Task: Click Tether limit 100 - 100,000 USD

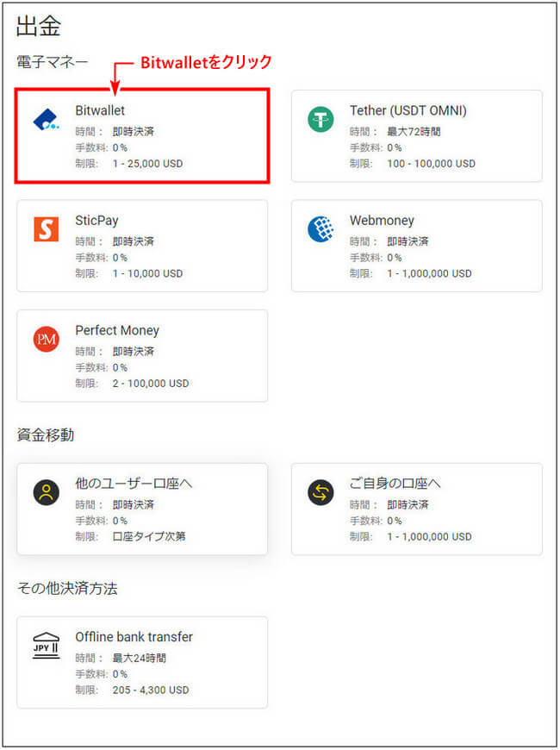Action: pyautogui.click(x=432, y=164)
